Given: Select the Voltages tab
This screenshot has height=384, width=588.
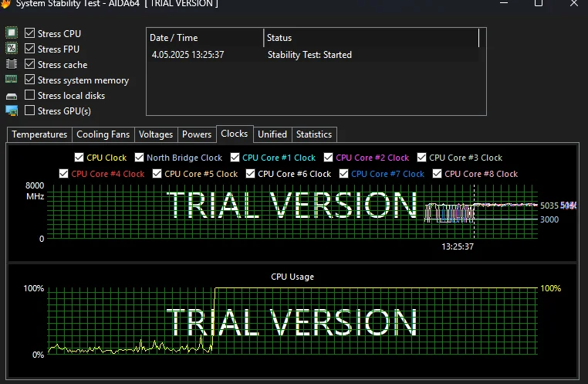Looking at the screenshot, I should click(156, 134).
